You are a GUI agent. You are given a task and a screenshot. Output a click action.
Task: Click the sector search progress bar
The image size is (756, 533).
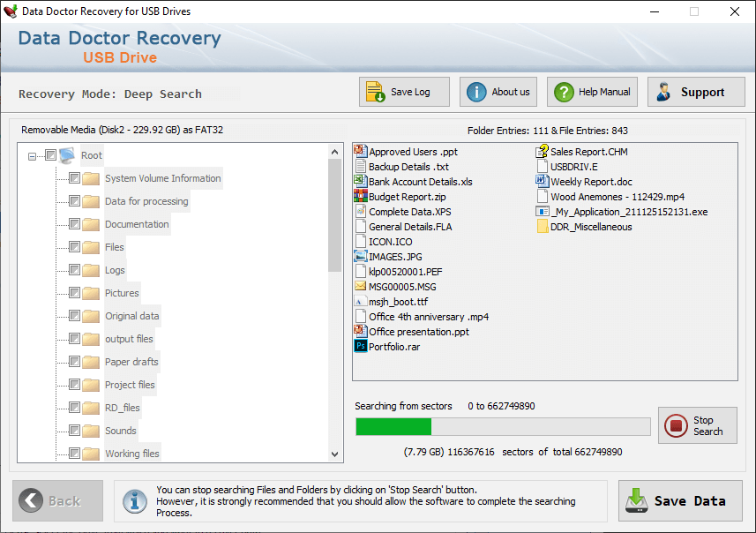[503, 427]
